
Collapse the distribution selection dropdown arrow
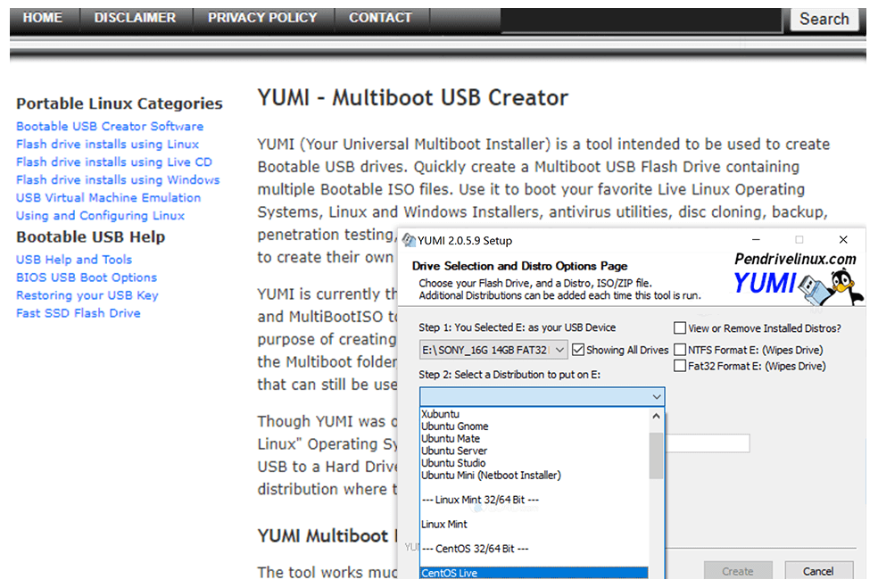(x=657, y=396)
